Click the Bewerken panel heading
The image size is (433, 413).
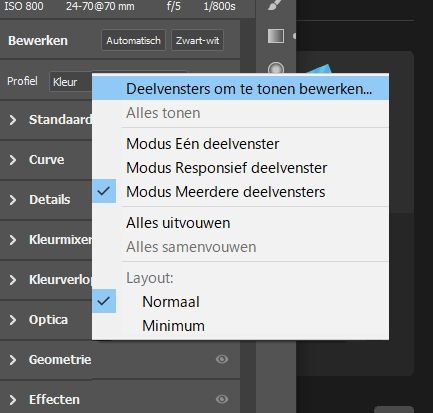(38, 41)
